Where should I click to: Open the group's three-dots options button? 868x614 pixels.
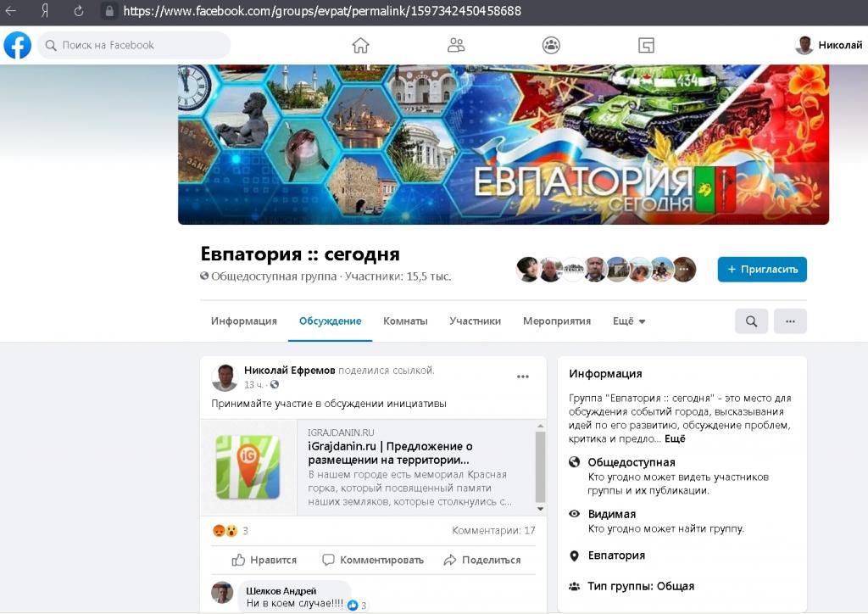[x=790, y=321]
